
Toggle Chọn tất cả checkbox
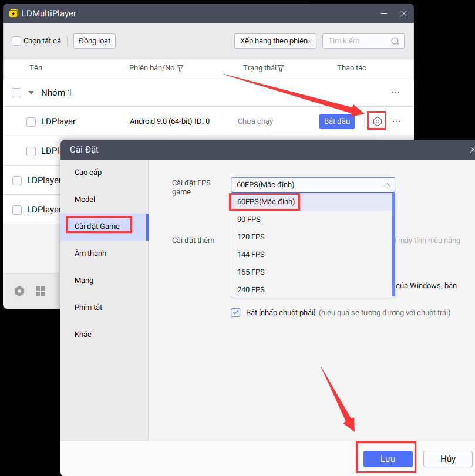tap(16, 41)
